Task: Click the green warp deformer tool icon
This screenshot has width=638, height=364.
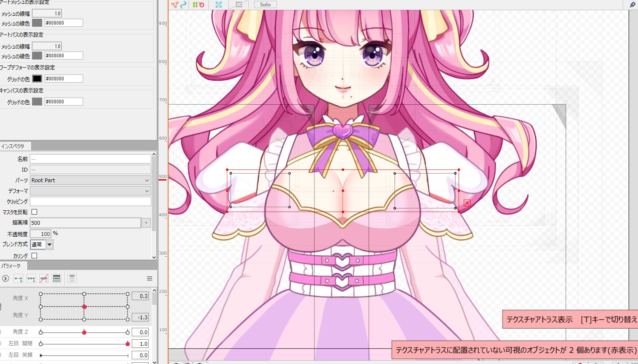Action: (195, 5)
